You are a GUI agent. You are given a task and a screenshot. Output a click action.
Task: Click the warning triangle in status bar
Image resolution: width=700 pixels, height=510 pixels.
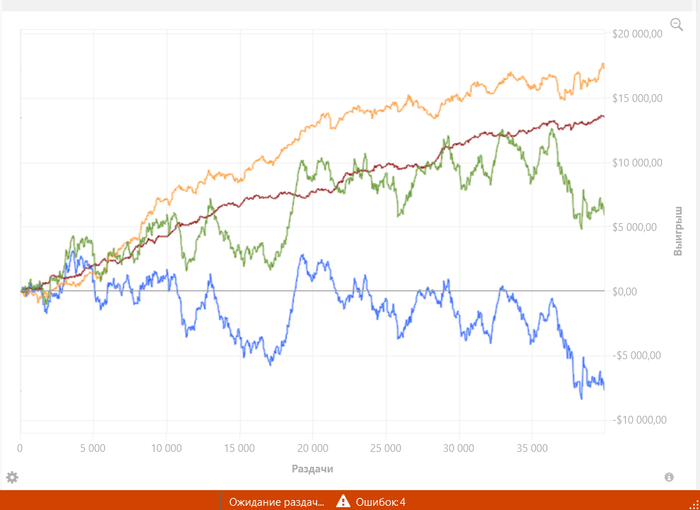click(x=343, y=501)
